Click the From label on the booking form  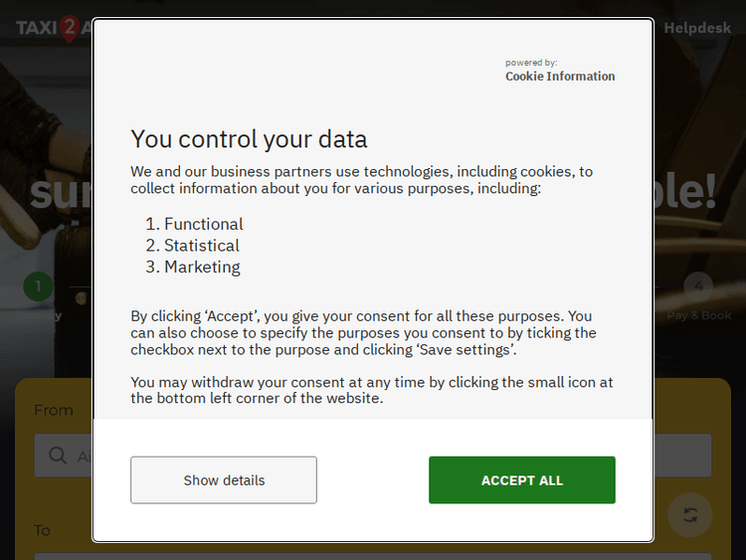54,410
